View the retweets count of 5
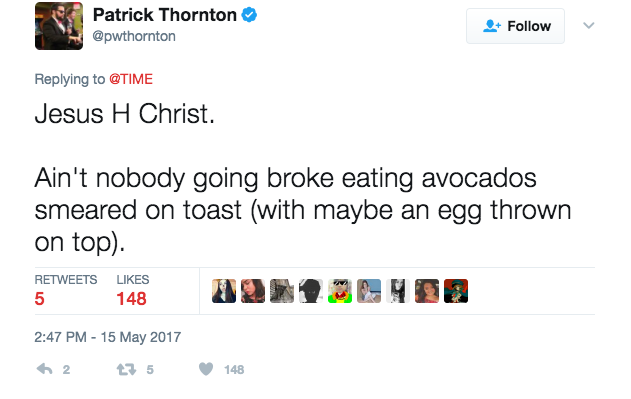 (66, 291)
